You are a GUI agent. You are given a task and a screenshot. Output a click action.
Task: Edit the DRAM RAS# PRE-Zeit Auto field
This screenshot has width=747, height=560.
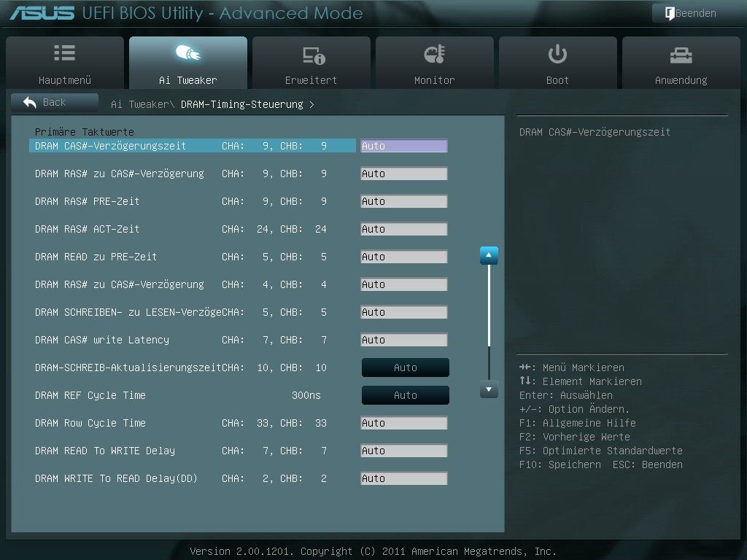404,201
